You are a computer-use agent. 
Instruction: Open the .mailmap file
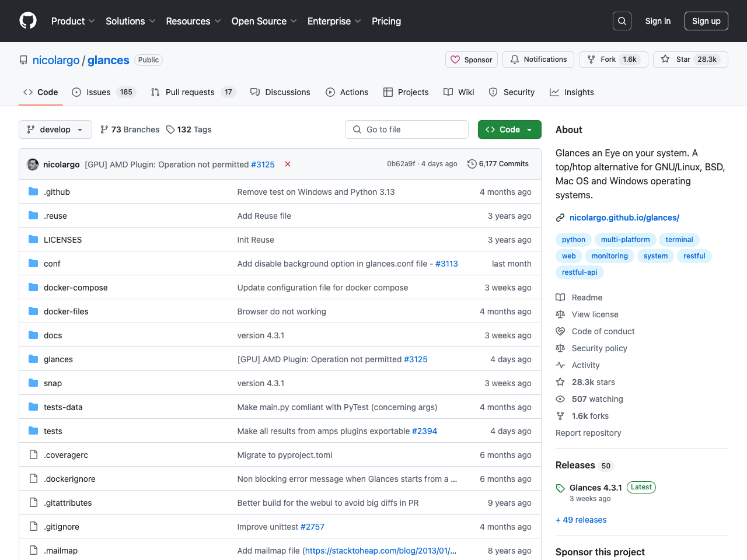[61, 551]
